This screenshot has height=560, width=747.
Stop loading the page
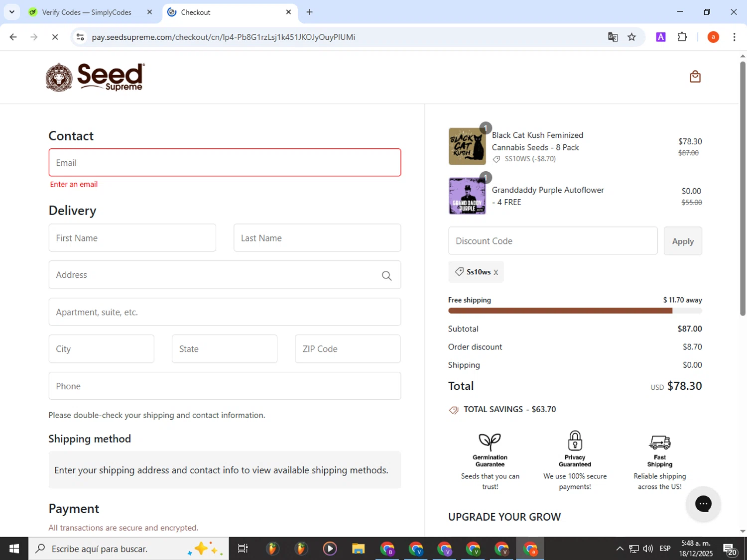(55, 37)
